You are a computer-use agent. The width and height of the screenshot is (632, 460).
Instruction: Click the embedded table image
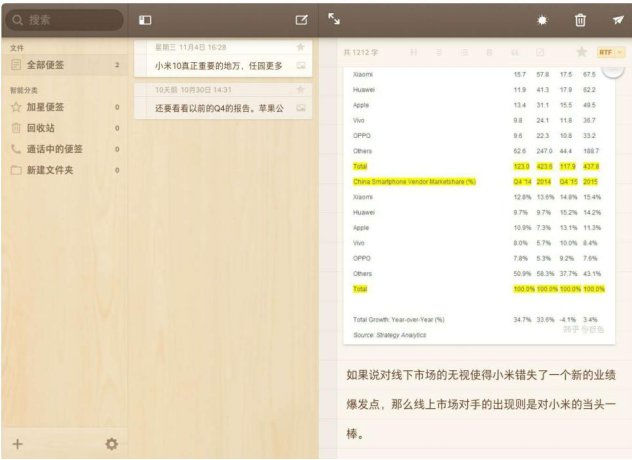click(x=479, y=206)
